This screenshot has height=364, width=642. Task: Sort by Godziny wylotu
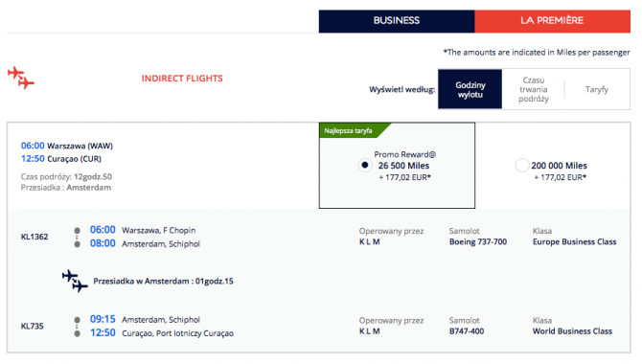click(470, 89)
